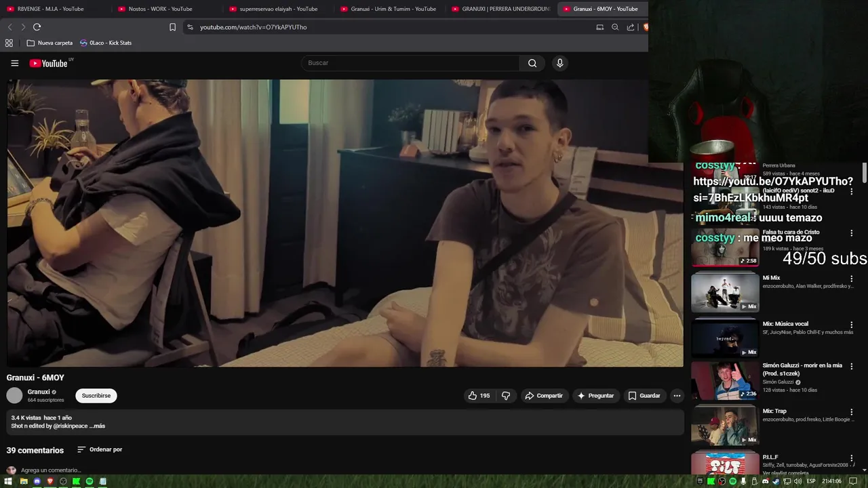Open the Mi Mix playlist thumbnail

(x=725, y=293)
